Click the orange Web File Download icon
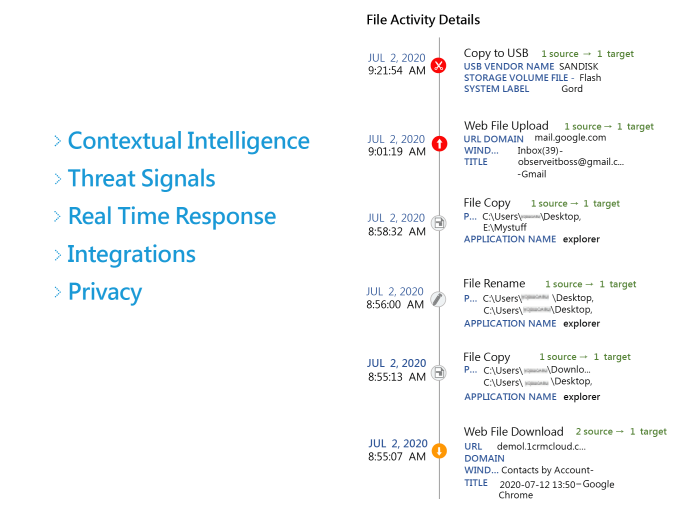This screenshot has width=700, height=514. pyautogui.click(x=439, y=451)
